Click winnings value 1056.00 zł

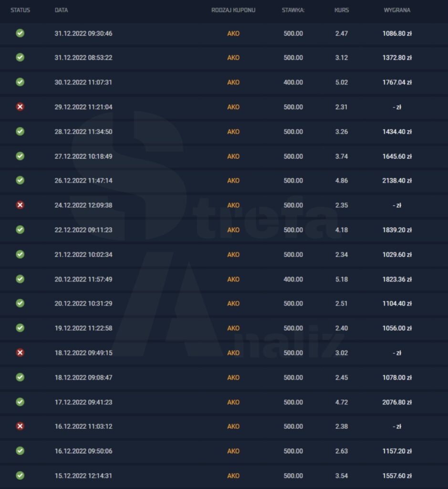[x=397, y=328]
